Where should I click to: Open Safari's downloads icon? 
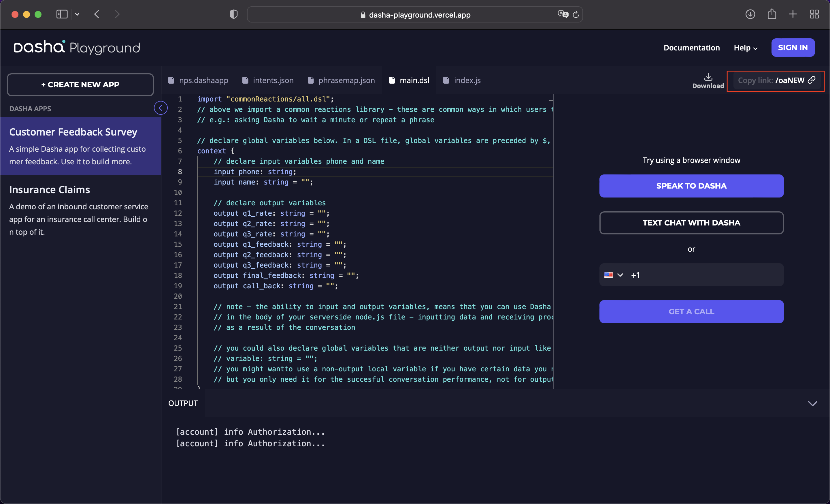click(750, 14)
